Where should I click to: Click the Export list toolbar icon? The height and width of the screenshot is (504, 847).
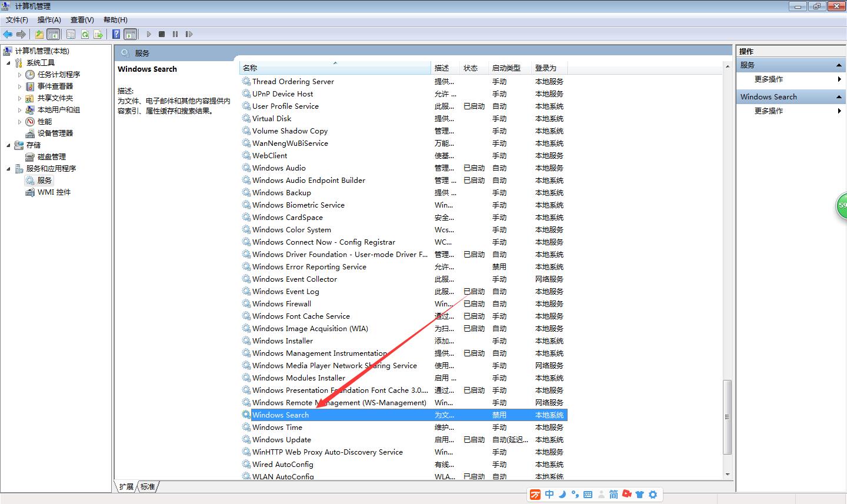(x=98, y=34)
